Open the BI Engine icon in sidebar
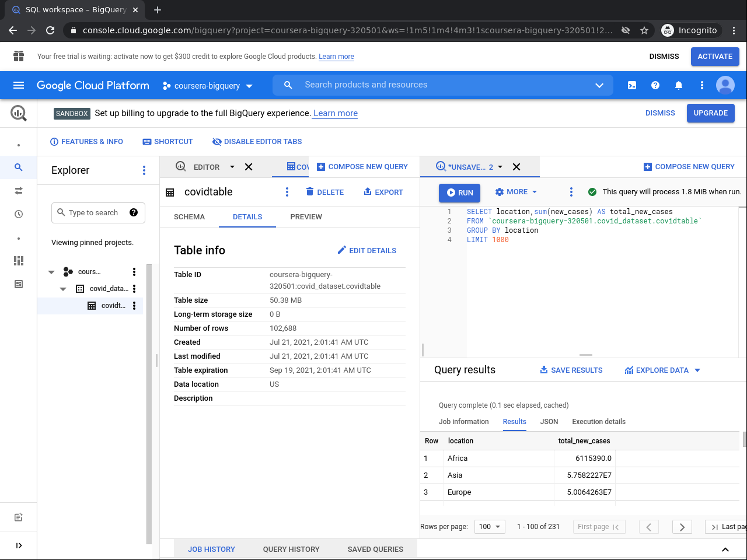Image resolution: width=747 pixels, height=560 pixels. (19, 284)
